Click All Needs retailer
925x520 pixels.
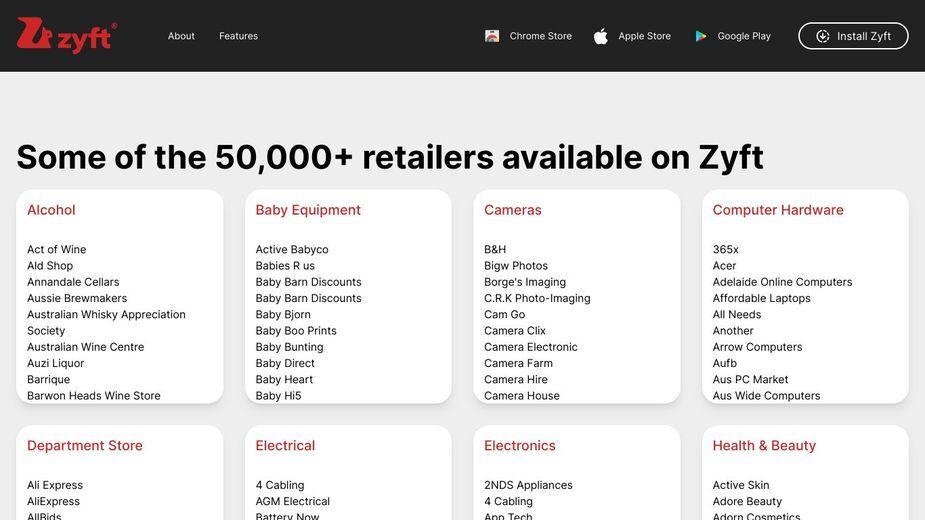(737, 315)
